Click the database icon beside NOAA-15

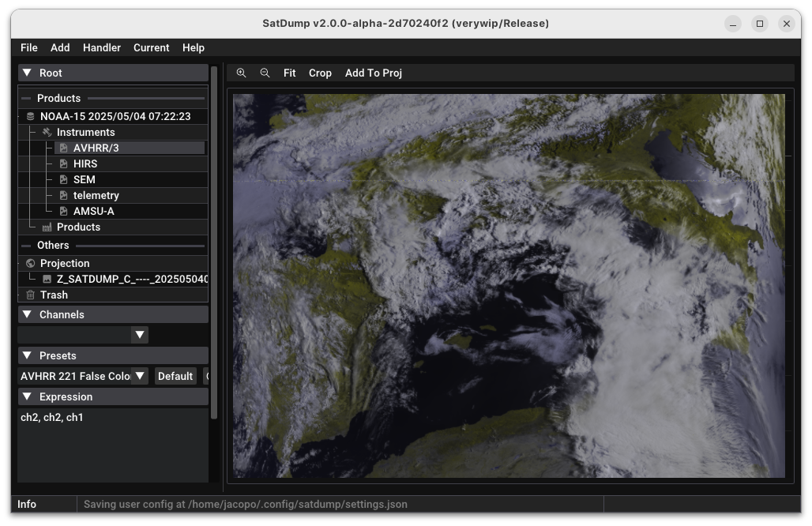tap(30, 116)
